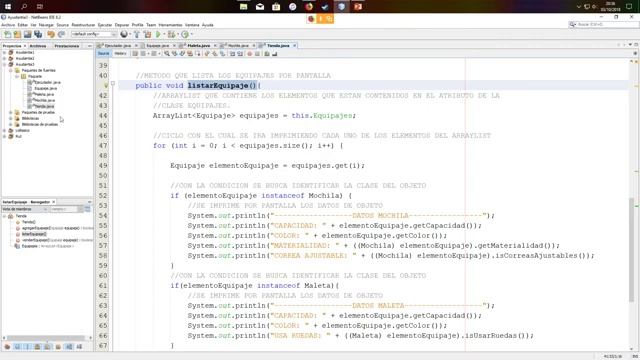Open File Explorer from the taskbar
Viewport: 640px width, 360px height.
(243, 7)
